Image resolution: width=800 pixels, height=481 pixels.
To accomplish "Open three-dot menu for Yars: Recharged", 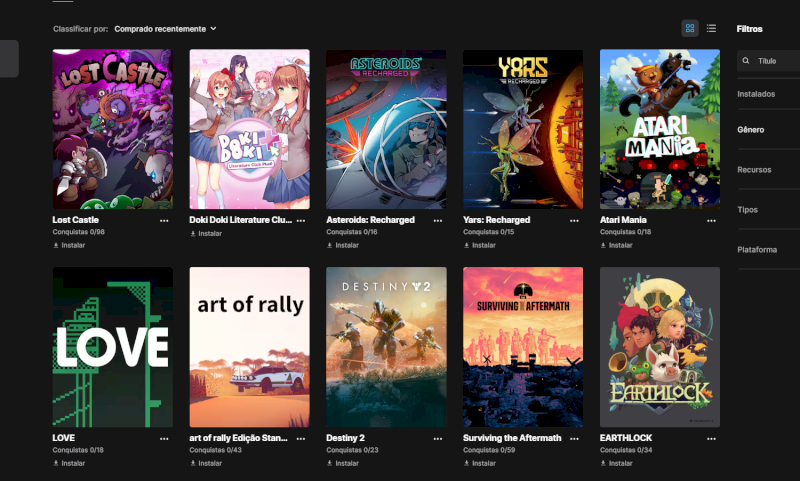I will [574, 220].
